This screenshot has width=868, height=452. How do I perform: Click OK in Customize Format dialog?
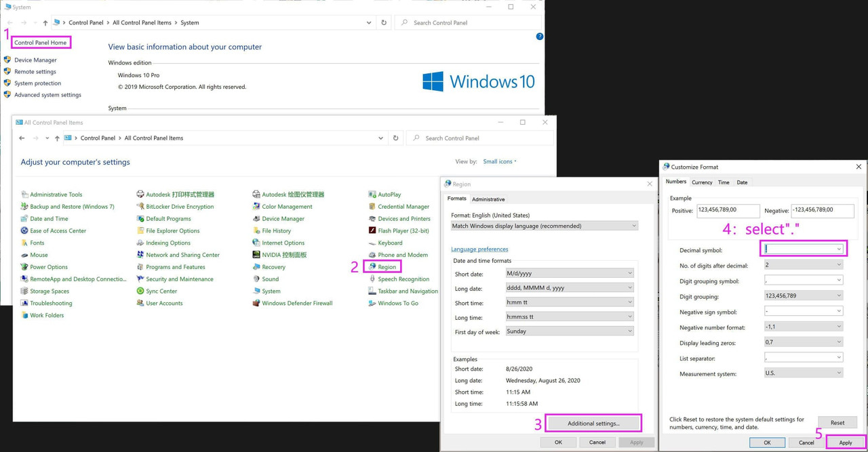tap(767, 443)
